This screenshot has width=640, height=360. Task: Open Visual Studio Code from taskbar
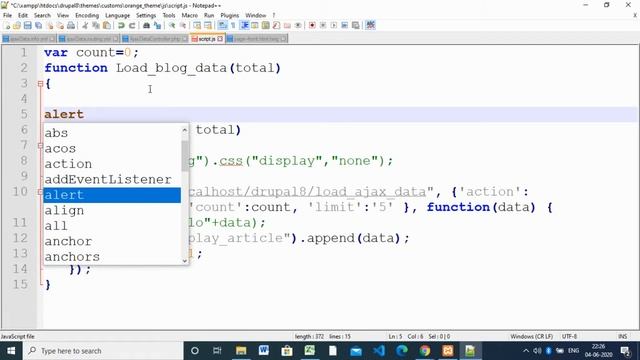(x=379, y=351)
